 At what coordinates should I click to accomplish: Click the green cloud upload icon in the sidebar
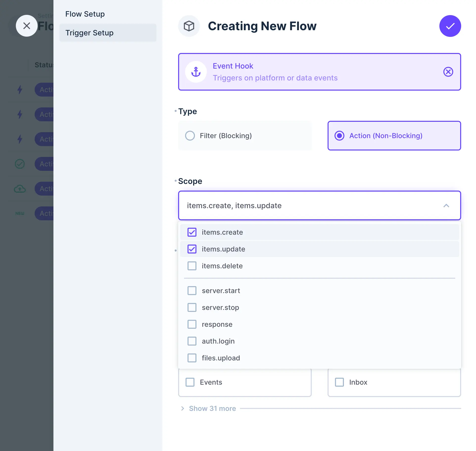pos(20,189)
